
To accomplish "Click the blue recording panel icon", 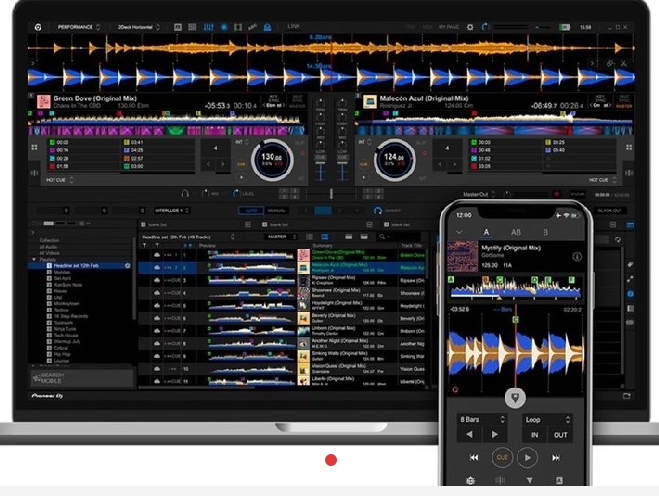I will [x=224, y=27].
